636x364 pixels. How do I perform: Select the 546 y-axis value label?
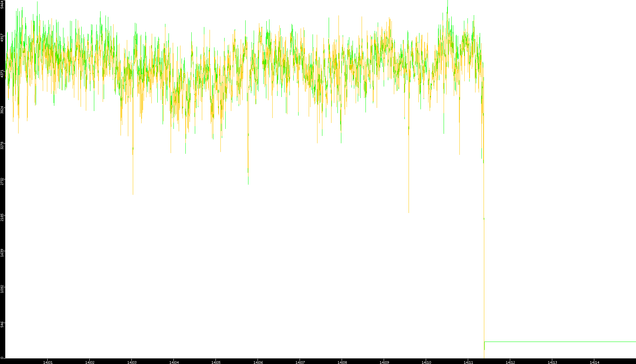[2, 325]
